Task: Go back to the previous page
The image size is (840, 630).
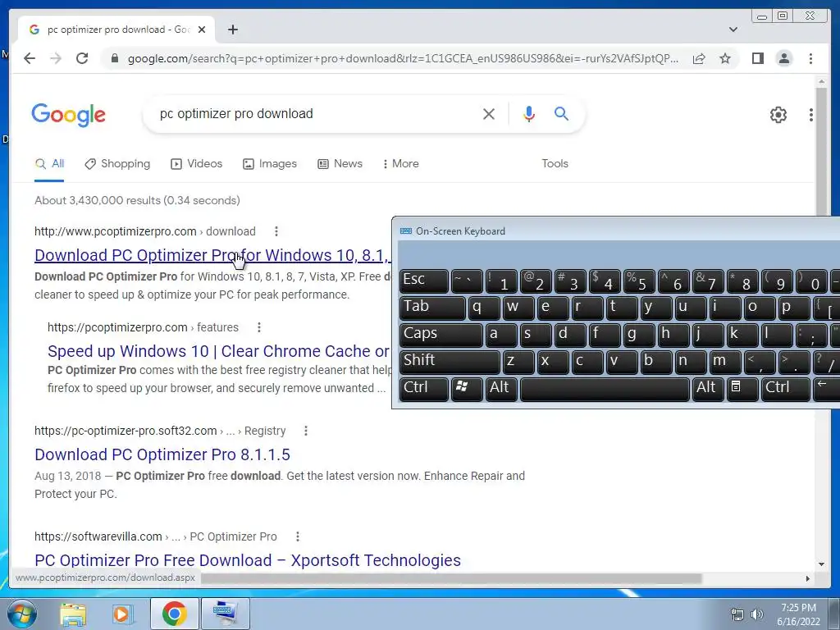Action: click(x=30, y=58)
